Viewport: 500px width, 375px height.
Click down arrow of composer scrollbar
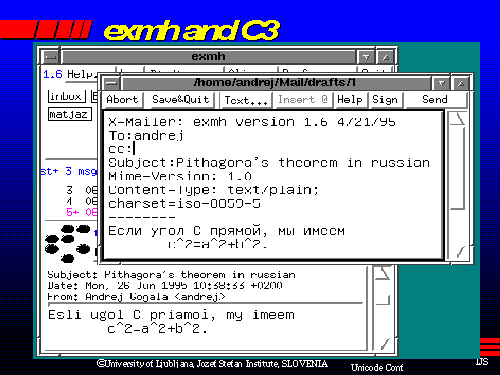pyautogui.click(x=459, y=252)
